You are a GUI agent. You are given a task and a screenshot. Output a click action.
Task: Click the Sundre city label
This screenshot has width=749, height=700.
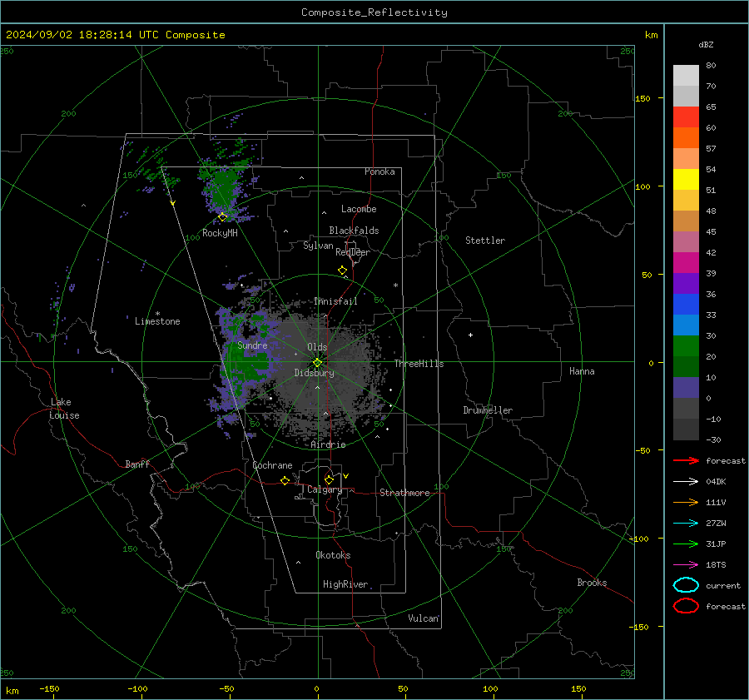pyautogui.click(x=252, y=345)
